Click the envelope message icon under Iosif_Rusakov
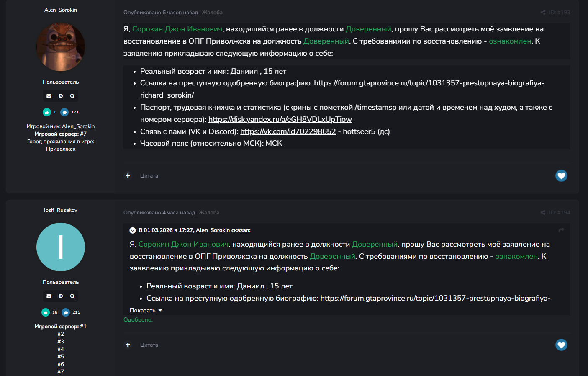Screen dimensions: 588x376 49,296
